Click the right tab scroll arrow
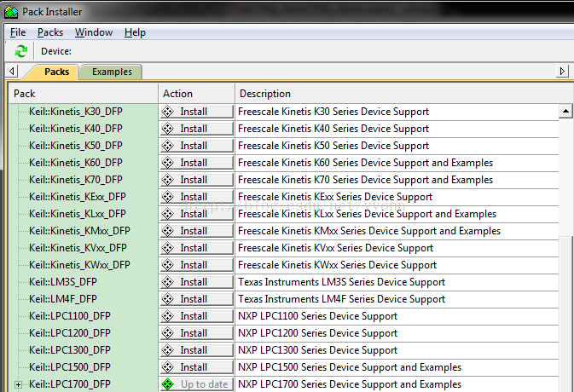This screenshot has height=392, width=574. (x=562, y=71)
